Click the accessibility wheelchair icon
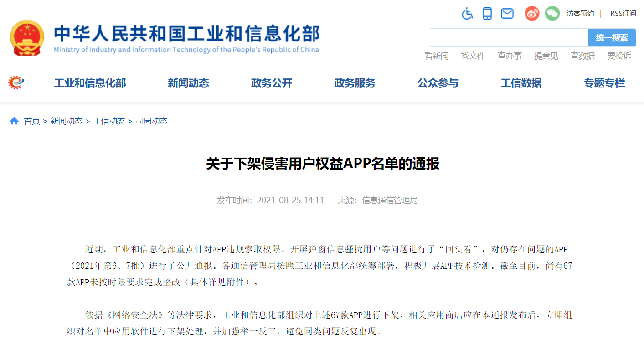Screen dimensions: 644x355 click(467, 14)
